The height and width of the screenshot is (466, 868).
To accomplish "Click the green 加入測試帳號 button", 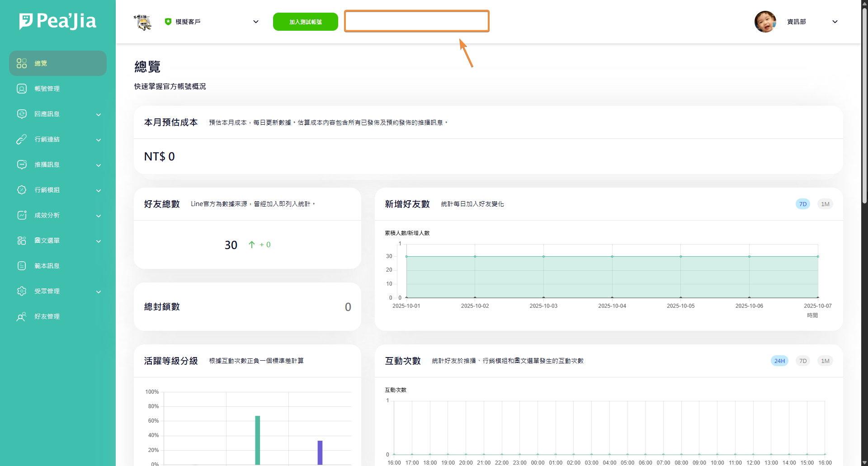I will pyautogui.click(x=306, y=22).
